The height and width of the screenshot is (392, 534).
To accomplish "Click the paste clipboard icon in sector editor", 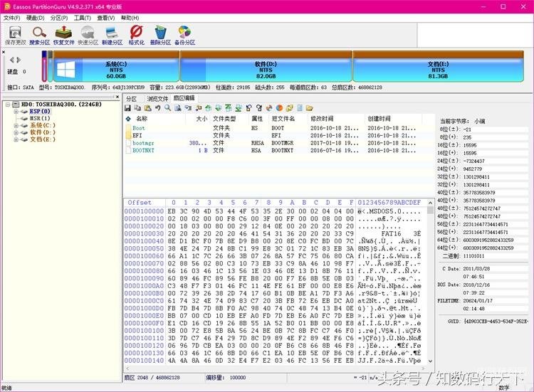I will coord(147,108).
